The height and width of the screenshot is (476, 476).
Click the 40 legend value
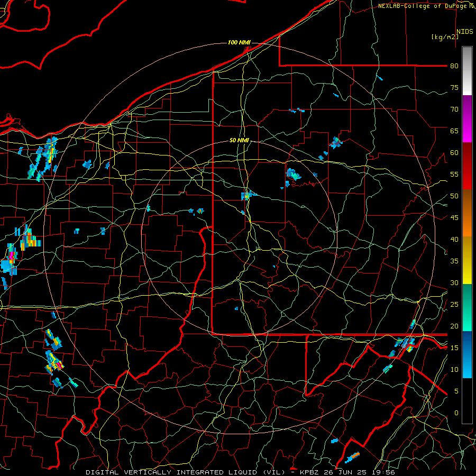click(x=454, y=239)
